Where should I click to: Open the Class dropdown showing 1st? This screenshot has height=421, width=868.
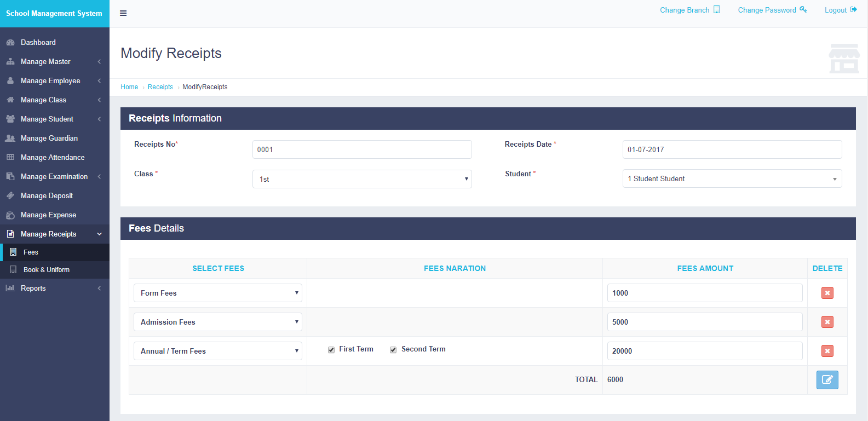click(362, 179)
